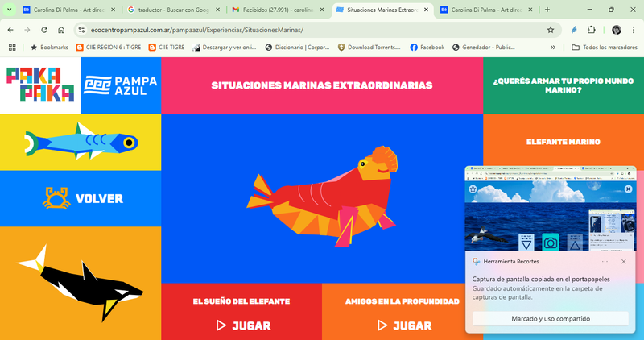The height and width of the screenshot is (340, 644).
Task: Focus the URL address bar
Action: click(x=317, y=30)
